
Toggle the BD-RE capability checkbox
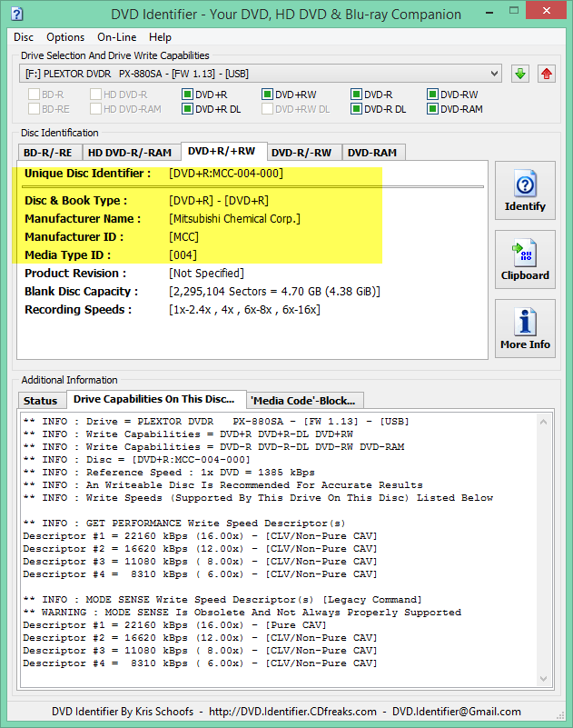tap(34, 109)
